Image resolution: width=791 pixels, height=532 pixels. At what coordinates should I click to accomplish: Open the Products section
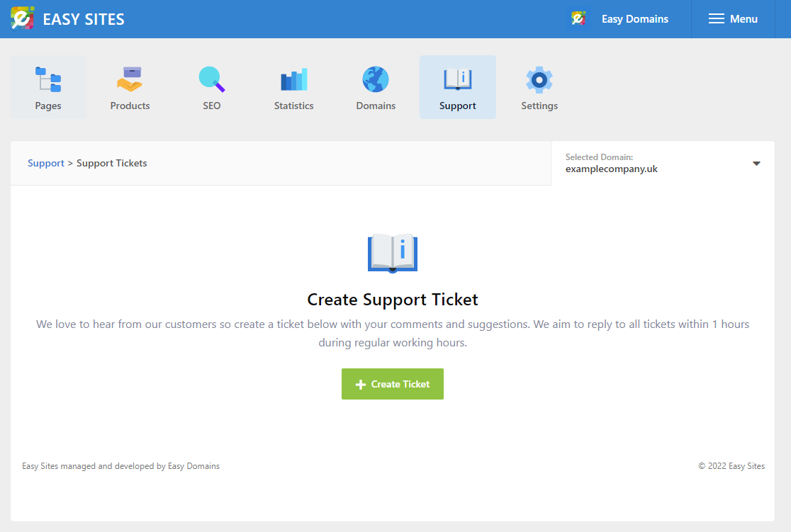[x=130, y=87]
